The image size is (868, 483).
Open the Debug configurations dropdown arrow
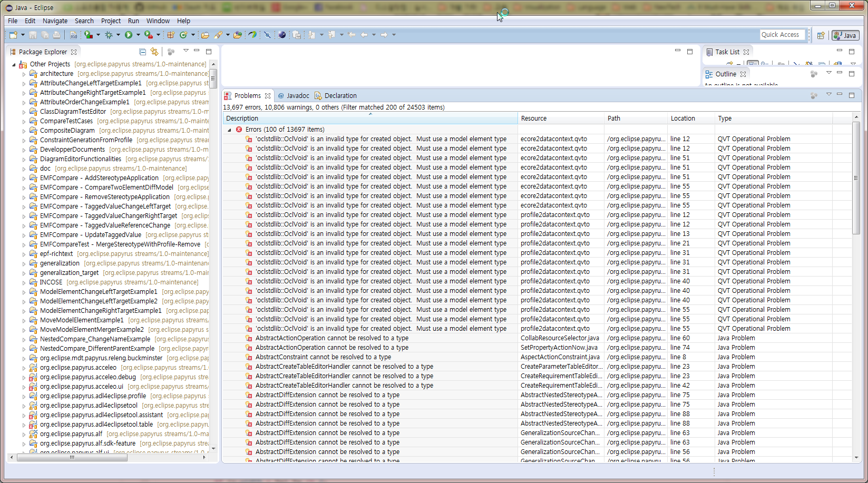pyautogui.click(x=118, y=35)
